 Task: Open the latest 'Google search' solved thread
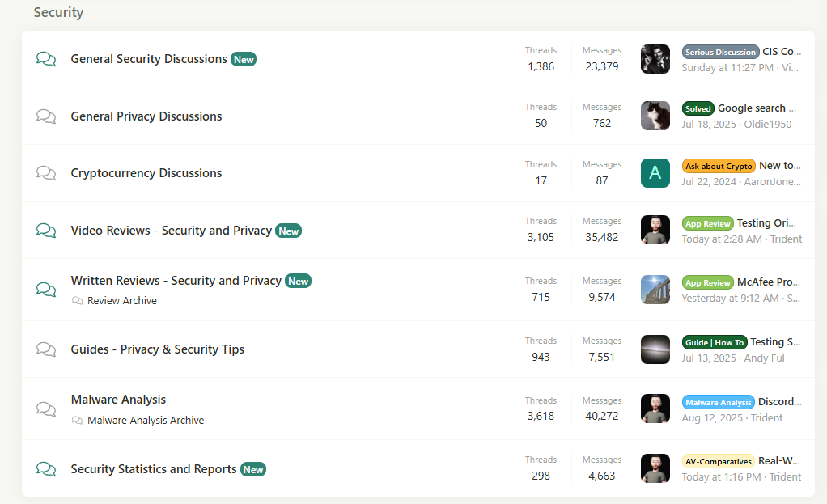(x=757, y=108)
